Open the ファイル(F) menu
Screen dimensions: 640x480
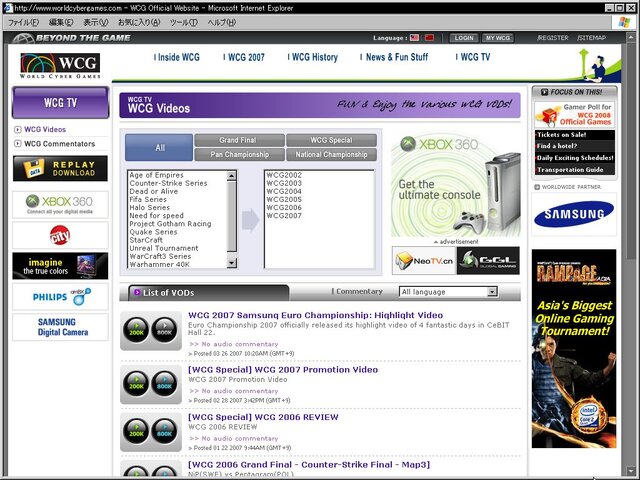click(23, 22)
